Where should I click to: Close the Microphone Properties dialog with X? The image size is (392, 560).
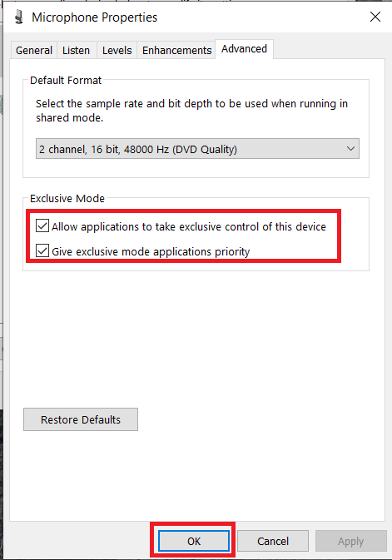pyautogui.click(x=375, y=17)
